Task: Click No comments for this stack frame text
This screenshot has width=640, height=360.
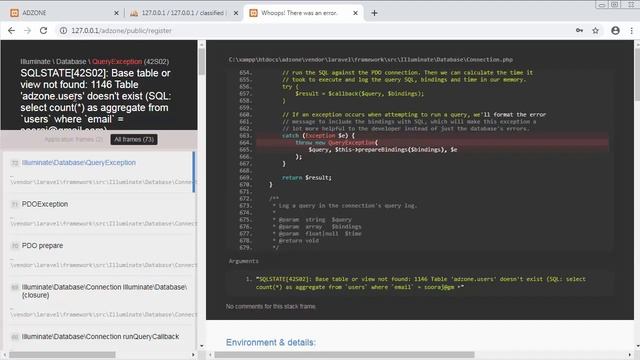Action: pyautogui.click(x=271, y=306)
